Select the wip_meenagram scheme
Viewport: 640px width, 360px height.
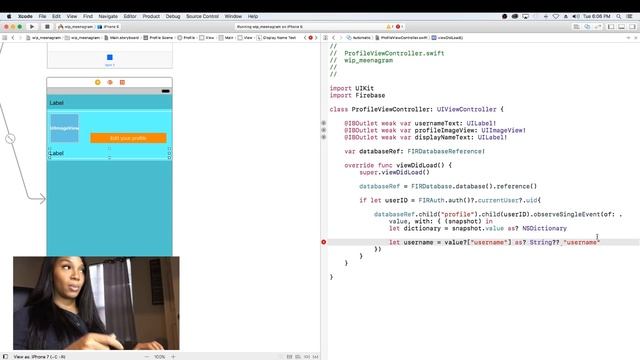click(76, 27)
